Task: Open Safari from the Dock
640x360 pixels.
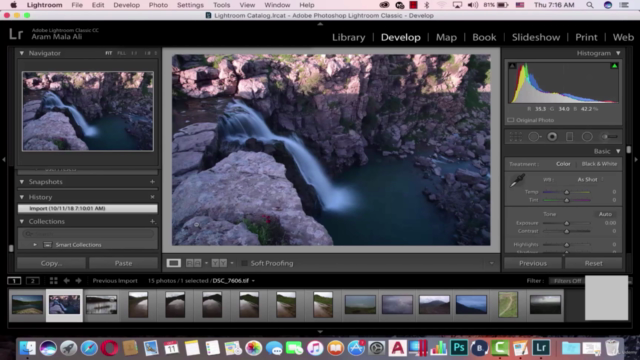Action: pyautogui.click(x=89, y=348)
